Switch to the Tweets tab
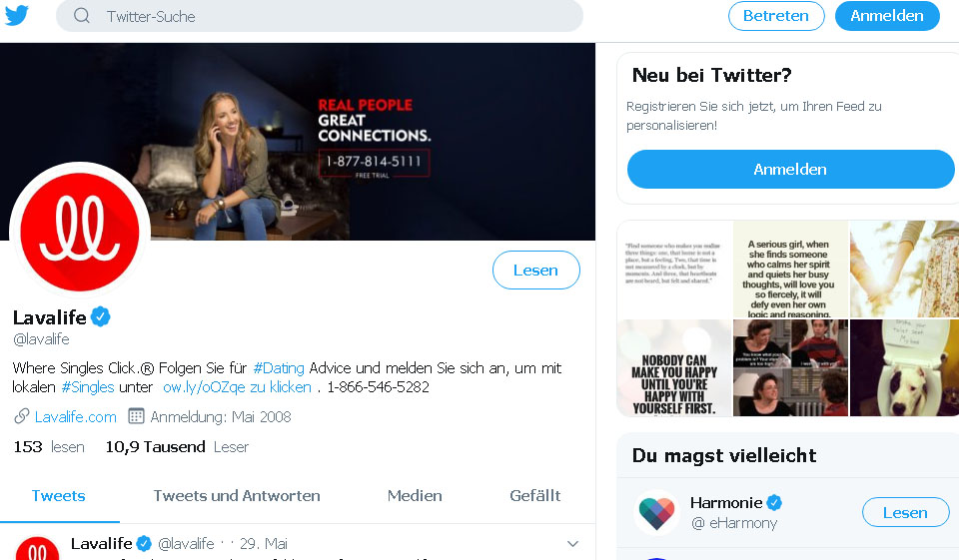Viewport: 959px width, 560px height. tap(59, 496)
